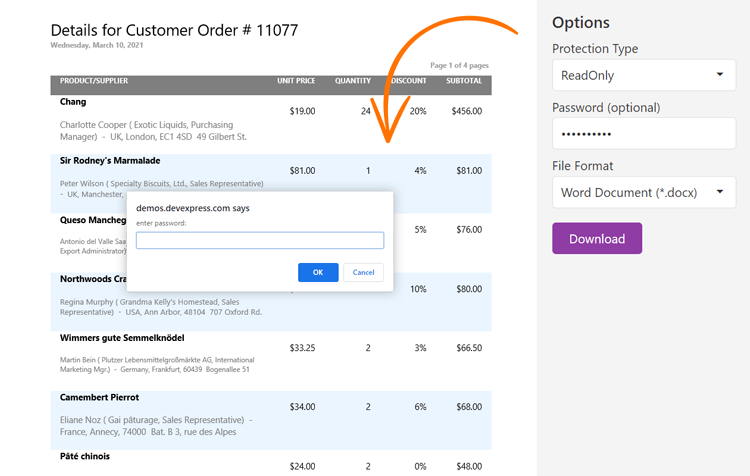750x476 pixels.
Task: Focus the enter password text box in dialog
Action: [260, 240]
